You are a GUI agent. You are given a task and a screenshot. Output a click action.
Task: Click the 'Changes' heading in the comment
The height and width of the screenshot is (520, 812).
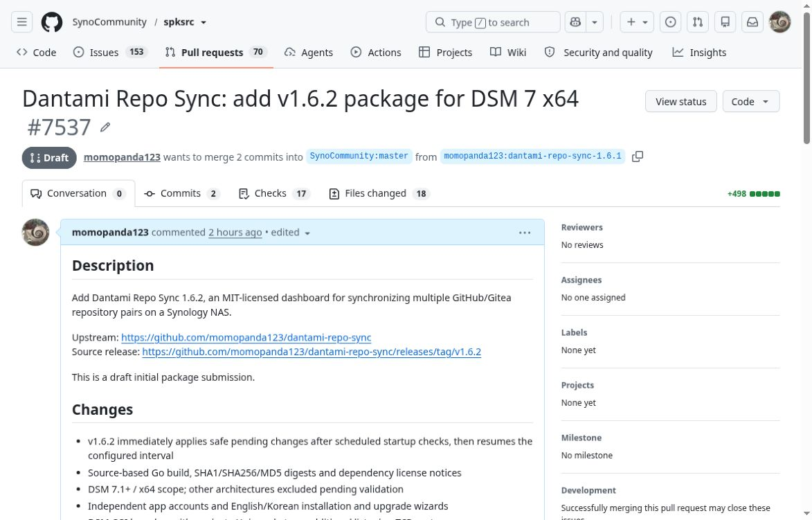point(102,410)
